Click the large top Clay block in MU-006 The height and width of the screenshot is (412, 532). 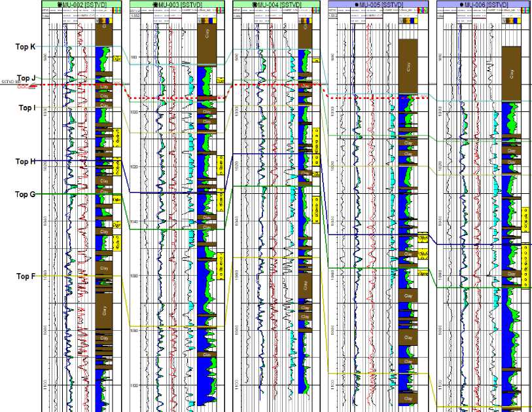tap(511, 74)
